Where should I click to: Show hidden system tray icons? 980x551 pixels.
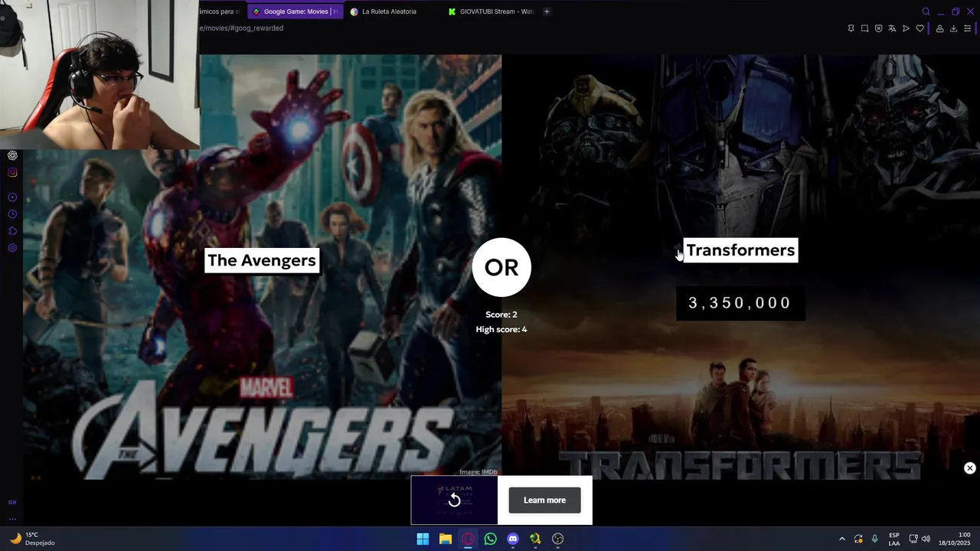(841, 539)
